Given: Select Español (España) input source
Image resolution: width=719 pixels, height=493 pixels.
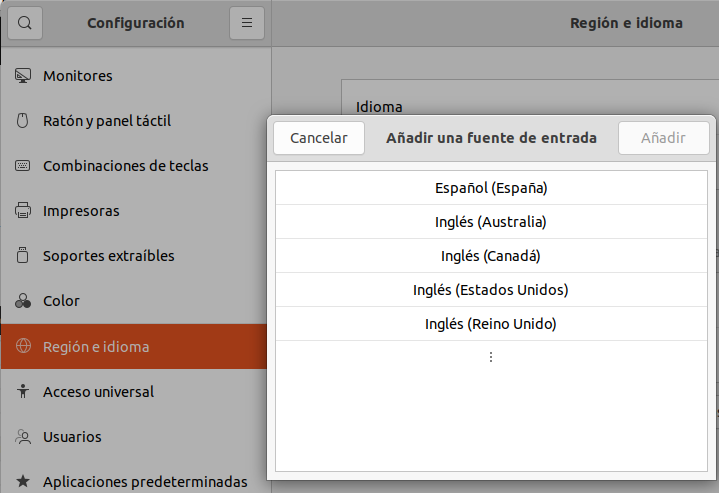Looking at the screenshot, I should tap(492, 188).
